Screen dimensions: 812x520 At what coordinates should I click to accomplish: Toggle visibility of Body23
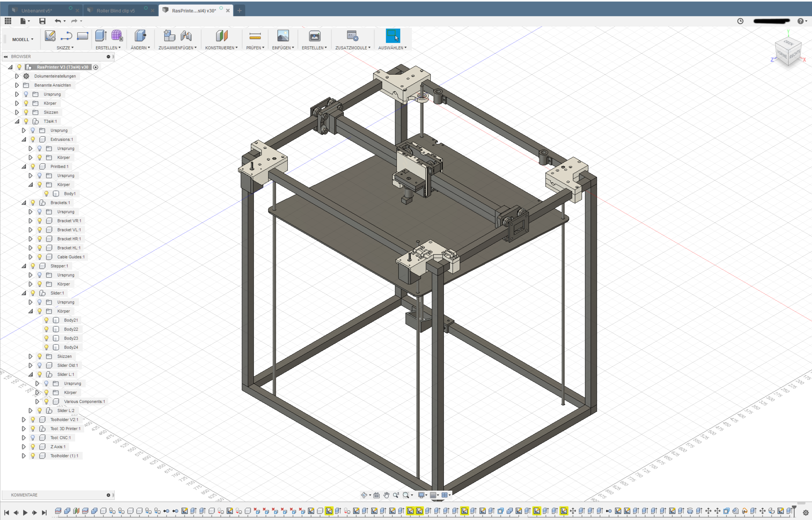(47, 338)
